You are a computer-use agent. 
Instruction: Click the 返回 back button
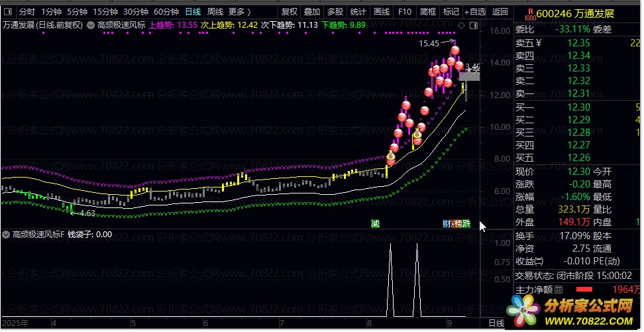click(x=500, y=11)
